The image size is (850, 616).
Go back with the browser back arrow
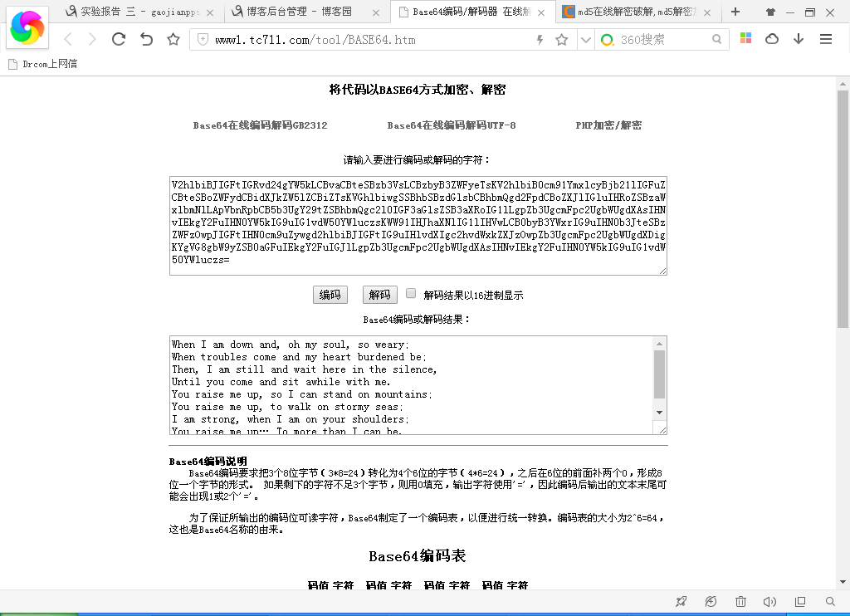[x=68, y=39]
